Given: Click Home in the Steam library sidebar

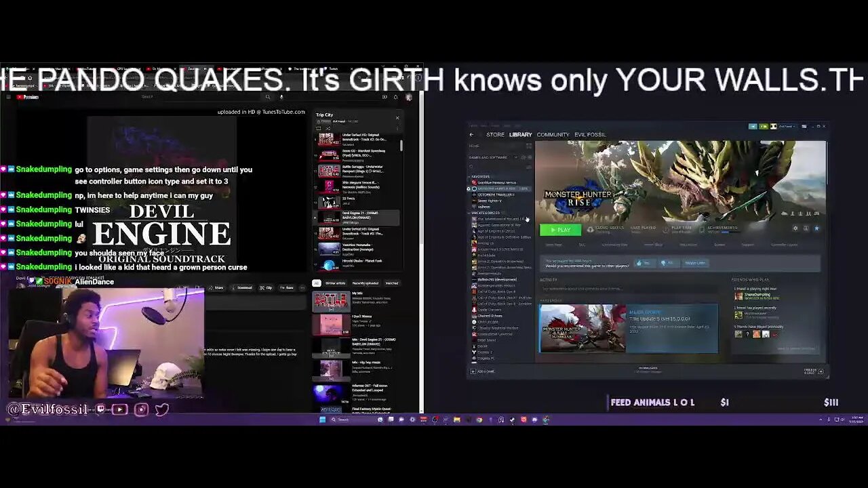Looking at the screenshot, I should tap(474, 146).
